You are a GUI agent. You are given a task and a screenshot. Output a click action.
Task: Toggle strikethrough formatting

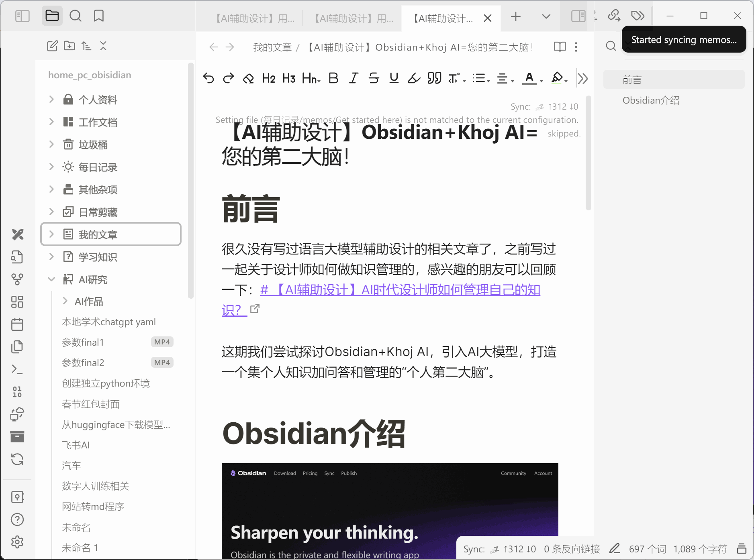click(374, 78)
